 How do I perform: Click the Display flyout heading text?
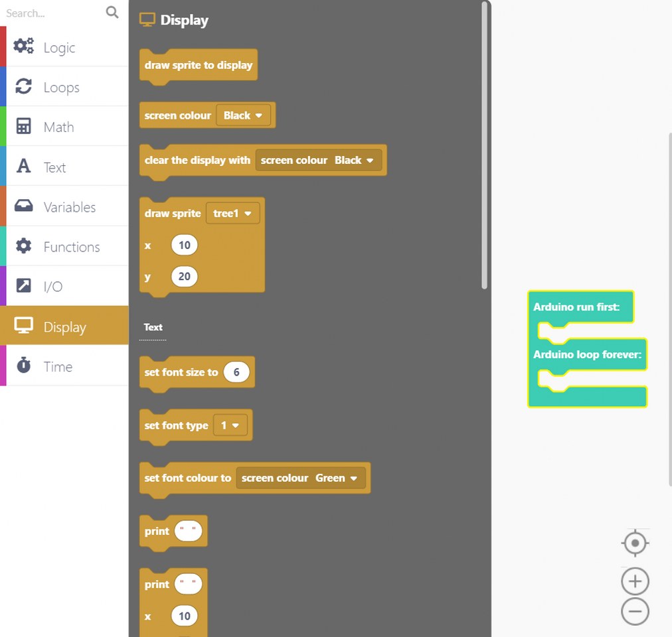pyautogui.click(x=185, y=20)
